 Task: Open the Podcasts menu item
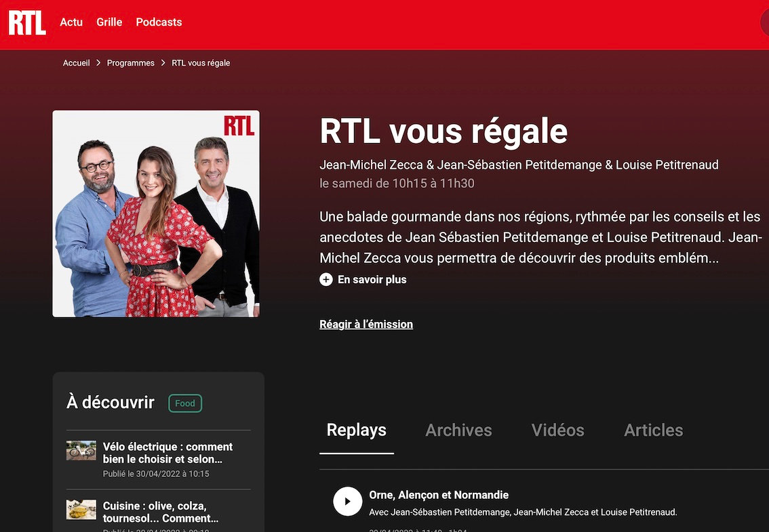click(x=159, y=22)
